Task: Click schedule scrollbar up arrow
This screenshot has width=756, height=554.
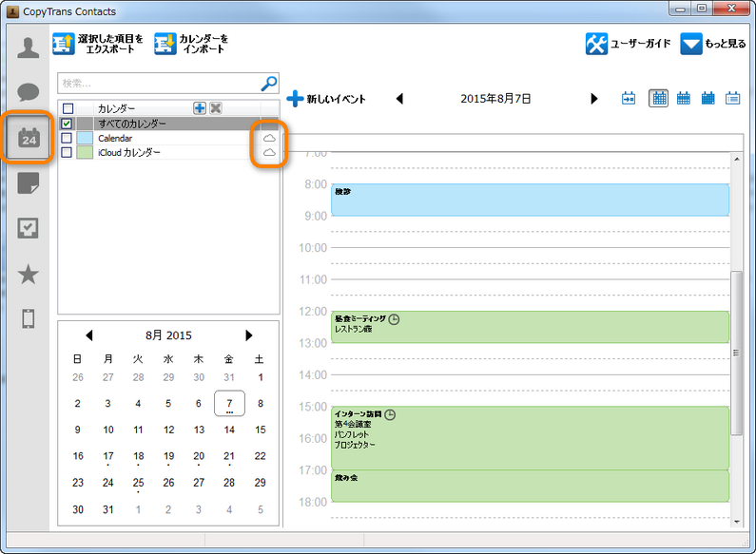Action: click(737, 159)
